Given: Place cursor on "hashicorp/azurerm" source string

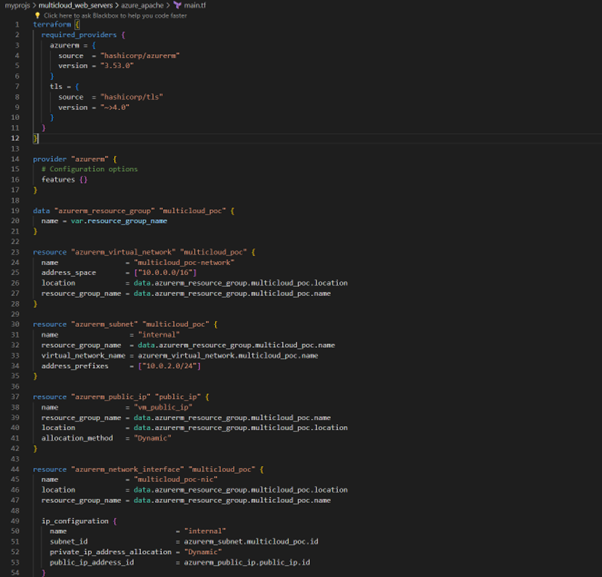Looking at the screenshot, I should pos(139,55).
